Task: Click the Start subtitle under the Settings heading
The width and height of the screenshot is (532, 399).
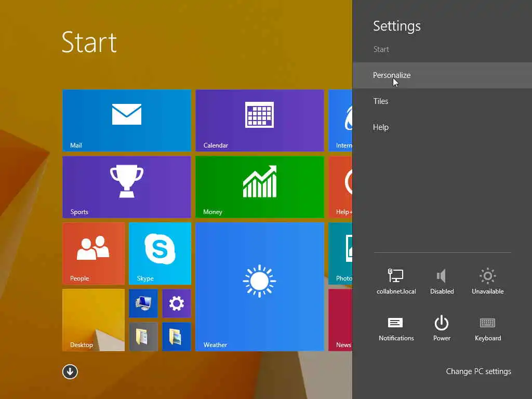Action: click(381, 49)
